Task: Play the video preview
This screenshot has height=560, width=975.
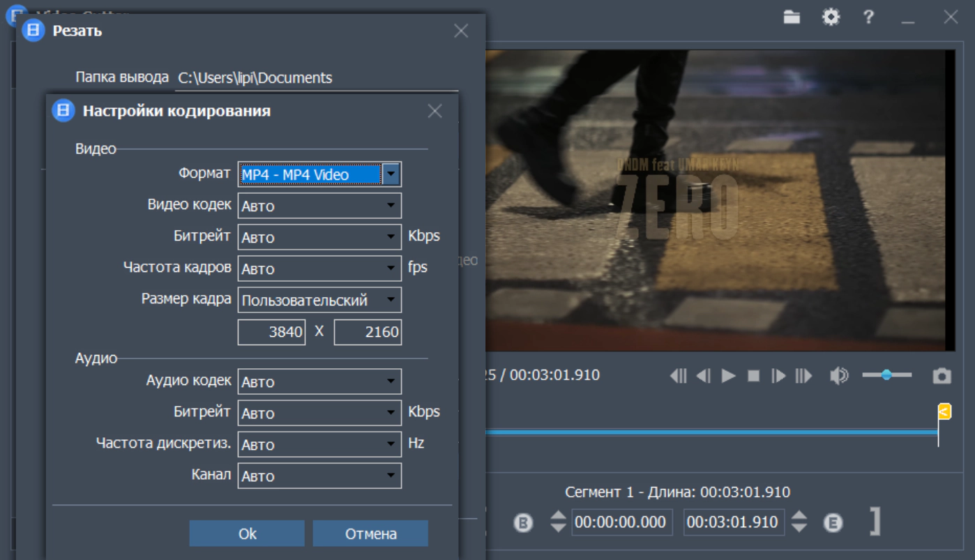Action: pos(729,376)
